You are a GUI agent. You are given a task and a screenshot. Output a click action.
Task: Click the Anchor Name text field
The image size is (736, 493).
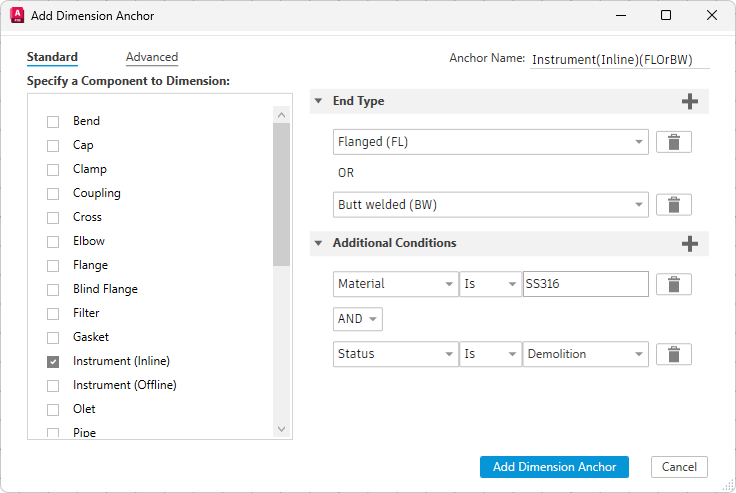(x=619, y=60)
